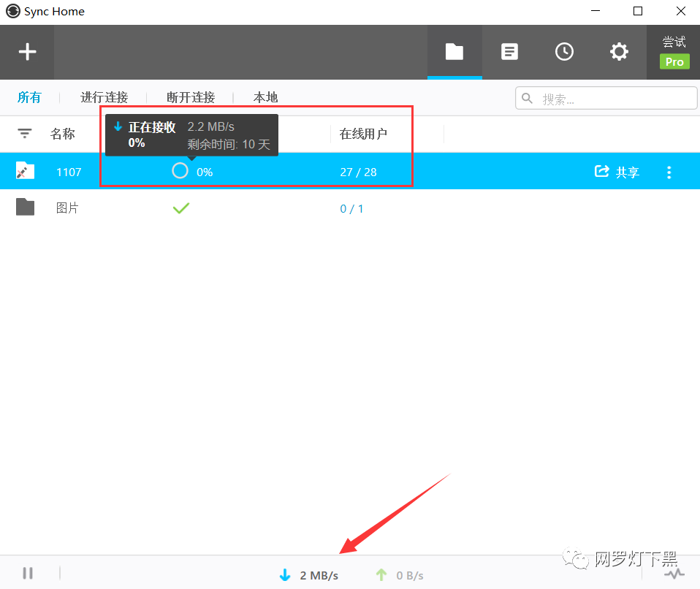This screenshot has height=589, width=700.
Task: Open the filter sort icon by 名称
Action: pyautogui.click(x=25, y=134)
